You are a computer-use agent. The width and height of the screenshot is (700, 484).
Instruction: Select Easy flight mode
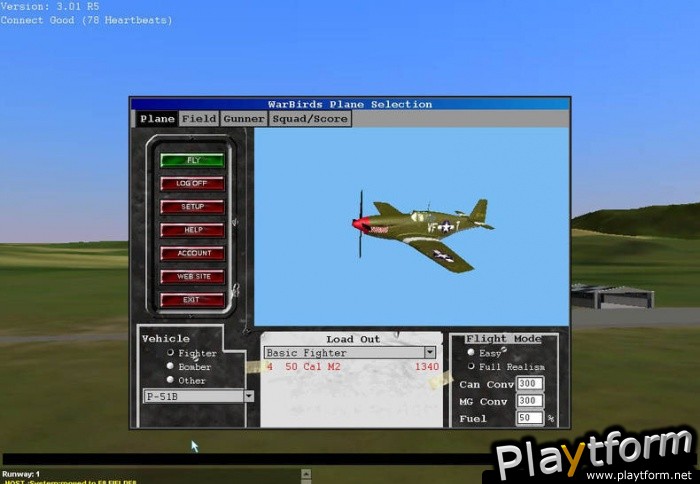tap(471, 352)
